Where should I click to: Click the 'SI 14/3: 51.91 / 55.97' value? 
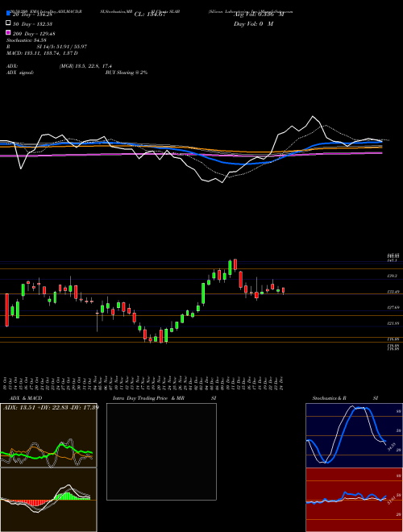point(62,47)
